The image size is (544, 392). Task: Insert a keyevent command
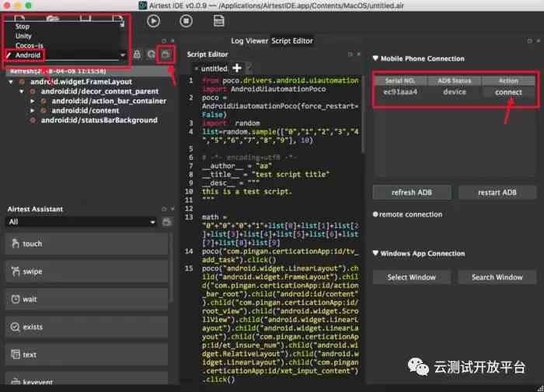87,379
